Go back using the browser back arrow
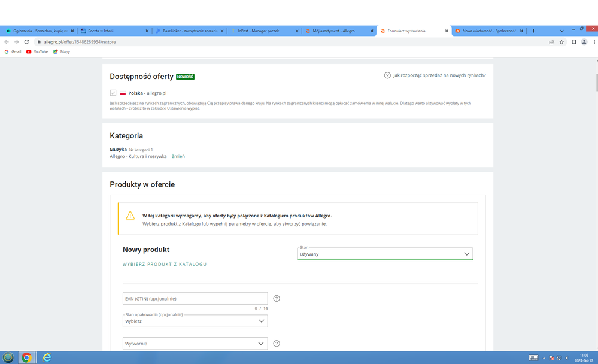Image resolution: width=598 pixels, height=364 pixels. 7,42
